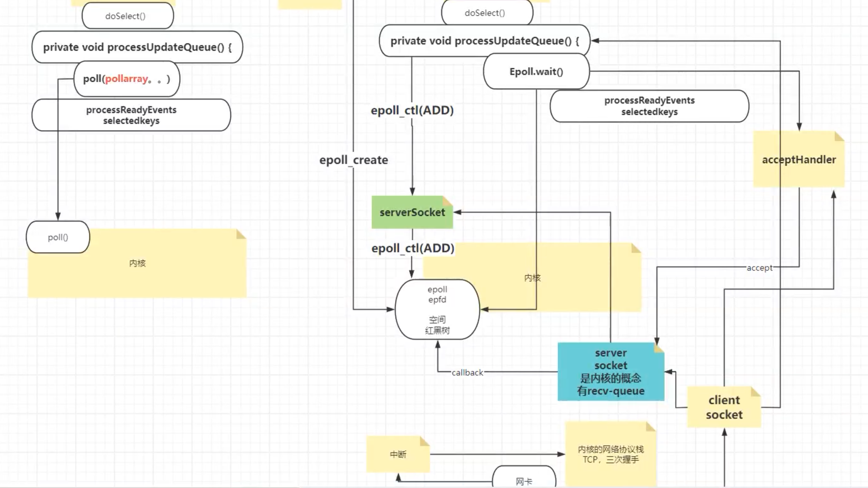Click the epoll epfd rounded shape

(437, 310)
